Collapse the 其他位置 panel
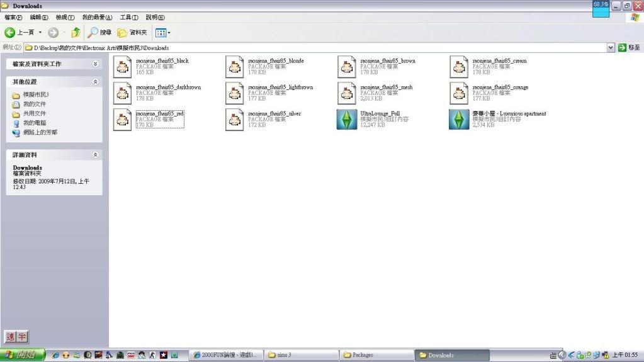 pyautogui.click(x=95, y=82)
